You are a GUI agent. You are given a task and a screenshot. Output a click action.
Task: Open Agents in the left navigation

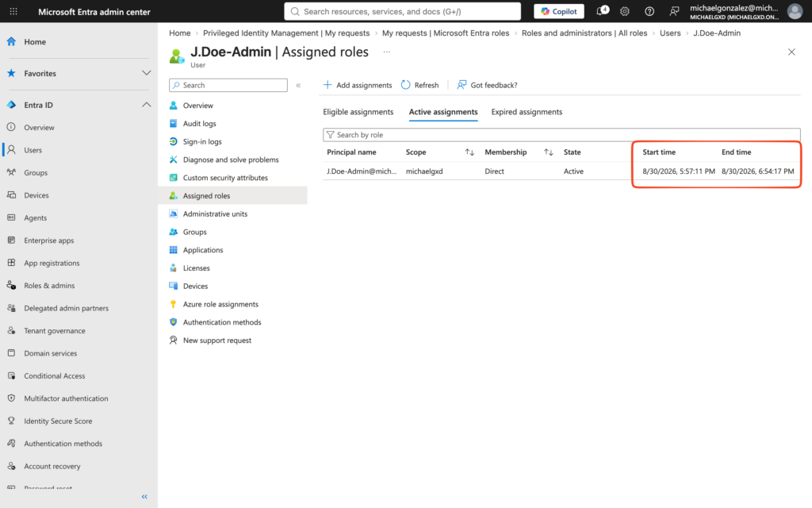[x=35, y=217]
